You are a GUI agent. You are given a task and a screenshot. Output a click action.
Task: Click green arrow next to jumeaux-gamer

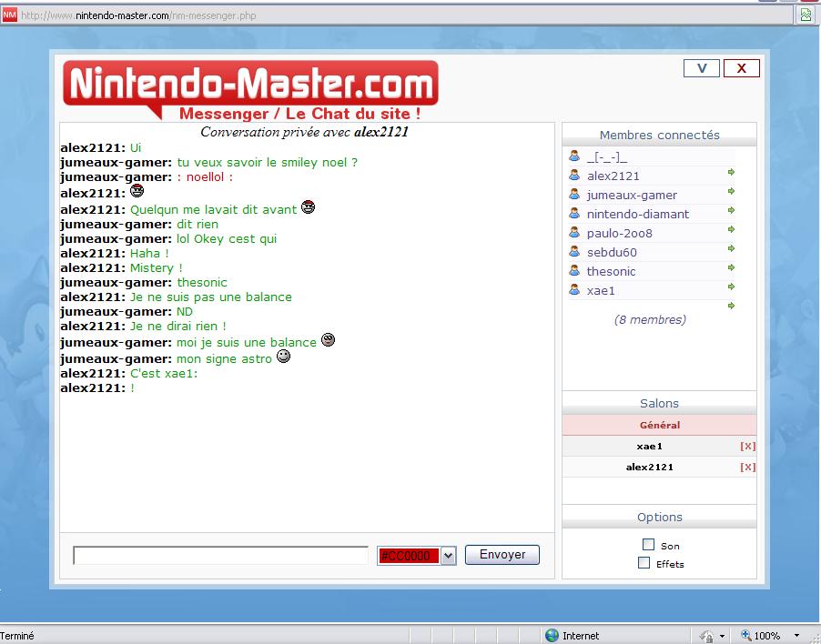tap(732, 192)
